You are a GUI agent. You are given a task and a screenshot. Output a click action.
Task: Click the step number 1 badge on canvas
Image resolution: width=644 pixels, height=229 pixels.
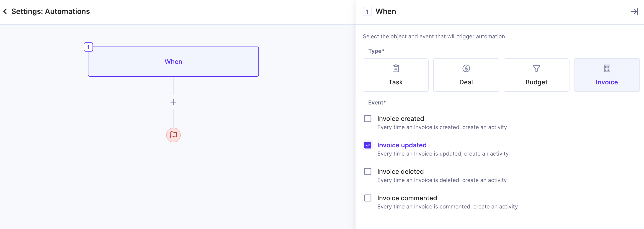click(x=88, y=47)
